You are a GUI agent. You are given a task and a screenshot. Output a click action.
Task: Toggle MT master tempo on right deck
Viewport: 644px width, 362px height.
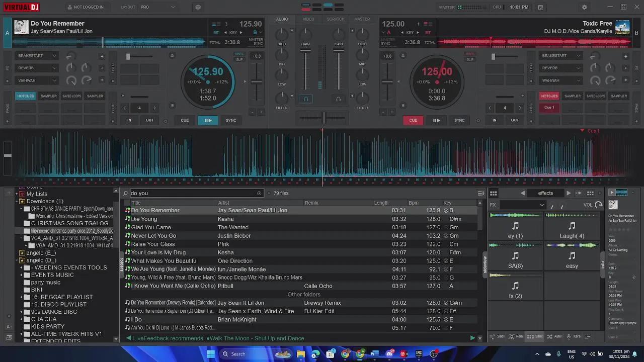(x=428, y=32)
